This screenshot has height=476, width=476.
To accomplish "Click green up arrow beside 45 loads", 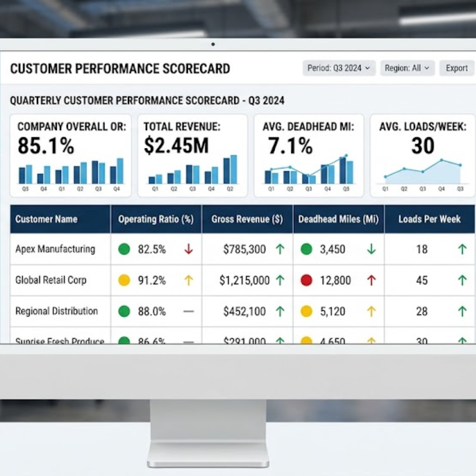I will click(463, 280).
